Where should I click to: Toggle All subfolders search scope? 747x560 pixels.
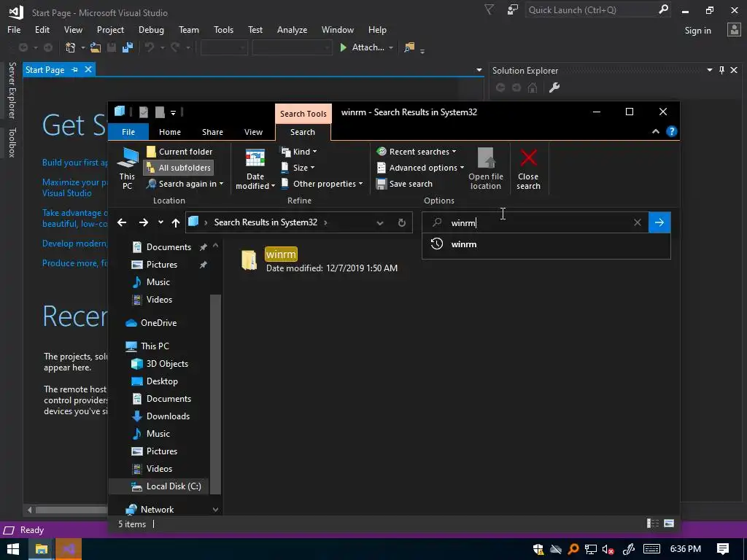(179, 168)
